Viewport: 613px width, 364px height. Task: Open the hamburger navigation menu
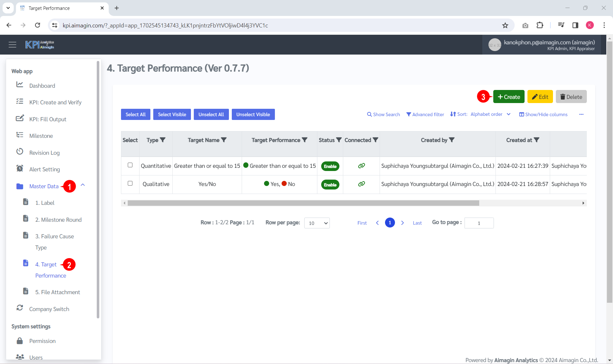[x=12, y=44]
